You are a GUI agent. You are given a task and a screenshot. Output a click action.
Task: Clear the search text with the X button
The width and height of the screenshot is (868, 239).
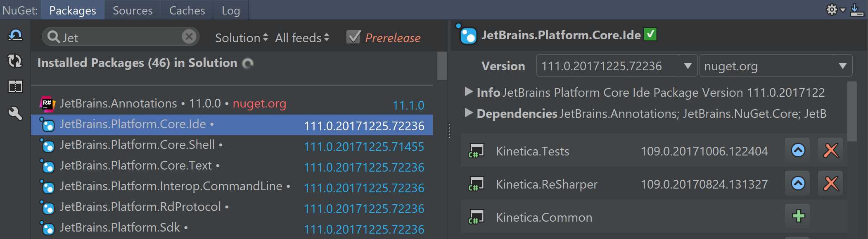(x=189, y=36)
